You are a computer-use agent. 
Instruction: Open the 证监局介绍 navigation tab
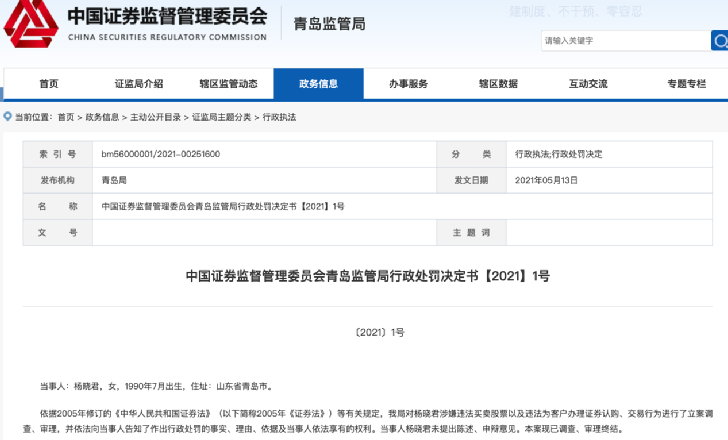pyautogui.click(x=139, y=84)
